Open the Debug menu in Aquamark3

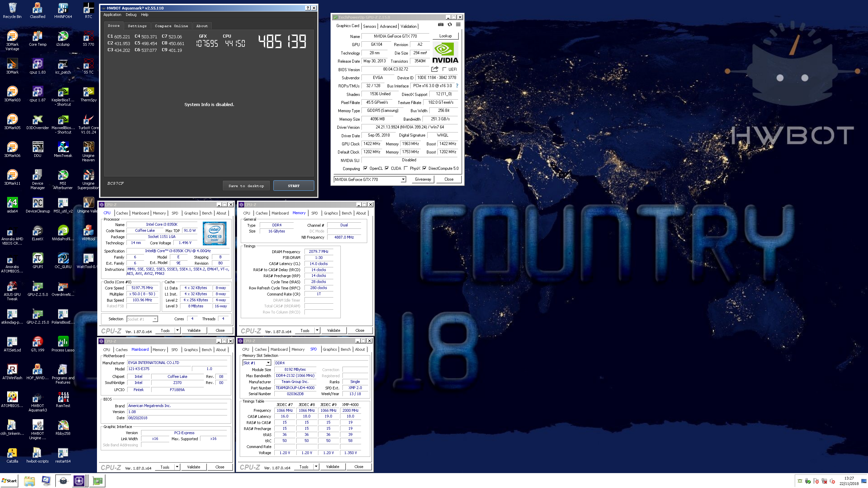pyautogui.click(x=131, y=15)
